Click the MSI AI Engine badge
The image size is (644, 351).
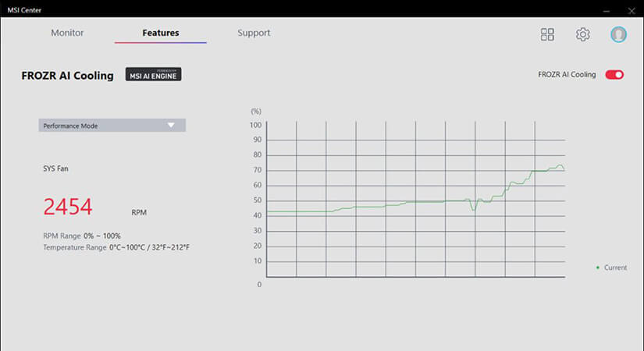coord(153,74)
